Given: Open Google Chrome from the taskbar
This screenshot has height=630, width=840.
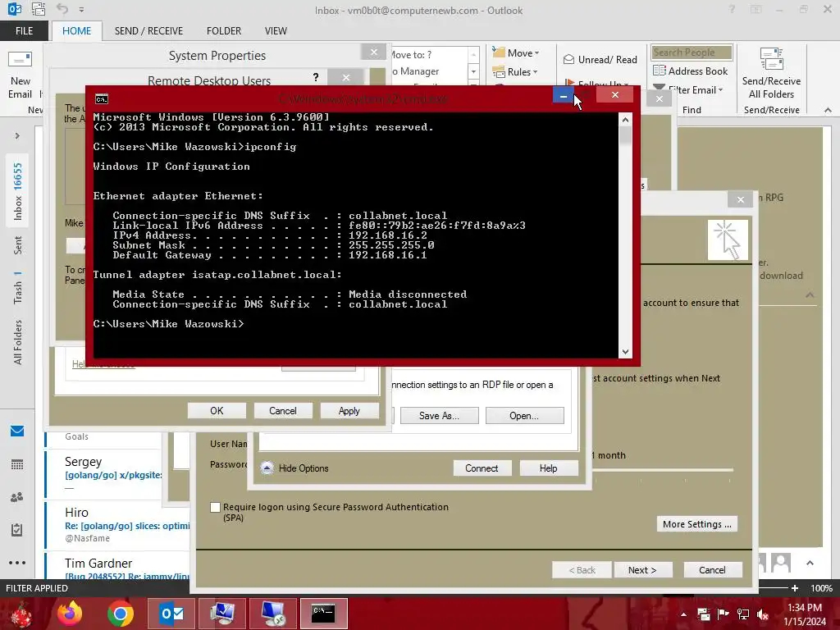Looking at the screenshot, I should (x=121, y=614).
